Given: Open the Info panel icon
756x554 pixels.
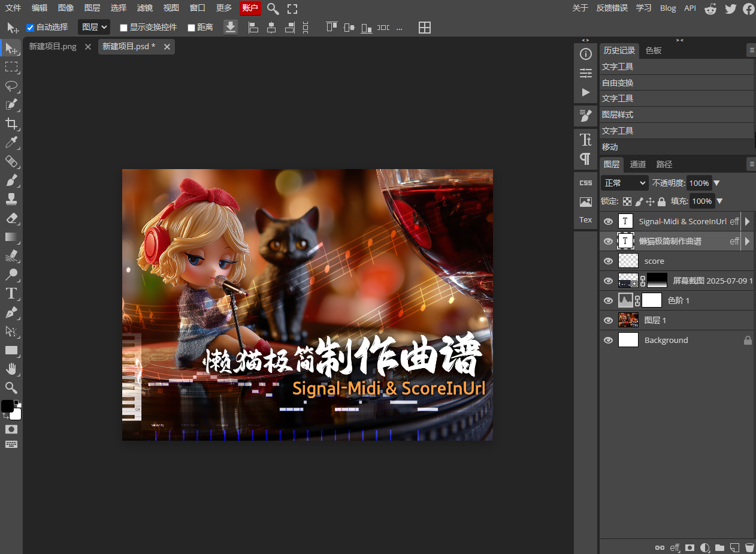Looking at the screenshot, I should [x=586, y=55].
